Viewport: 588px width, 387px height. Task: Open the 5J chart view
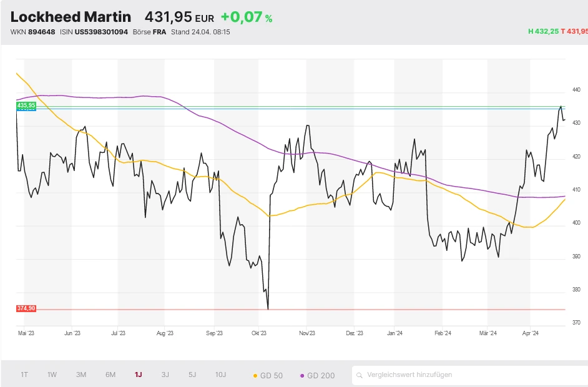click(191, 375)
